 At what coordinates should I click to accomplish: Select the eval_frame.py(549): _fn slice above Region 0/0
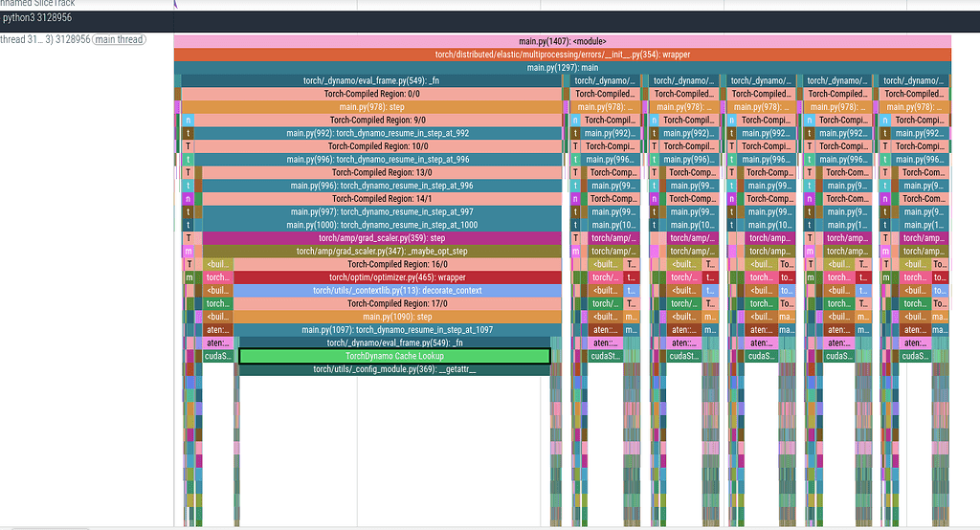click(x=371, y=80)
